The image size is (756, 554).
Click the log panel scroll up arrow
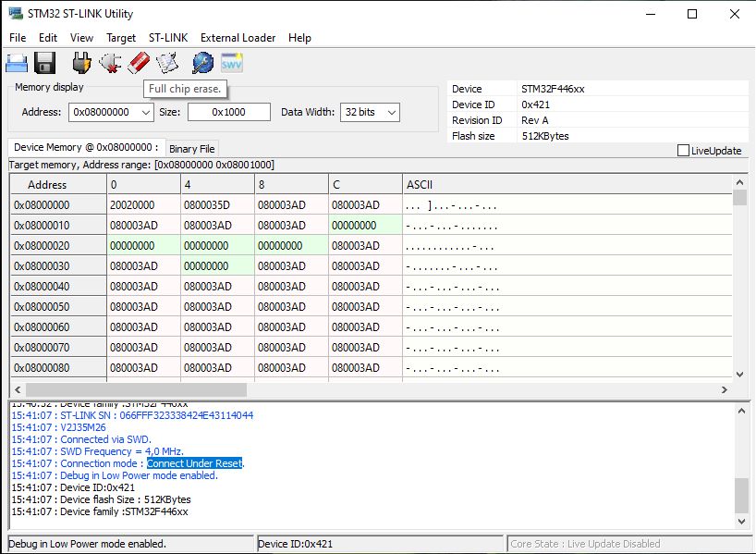point(741,412)
